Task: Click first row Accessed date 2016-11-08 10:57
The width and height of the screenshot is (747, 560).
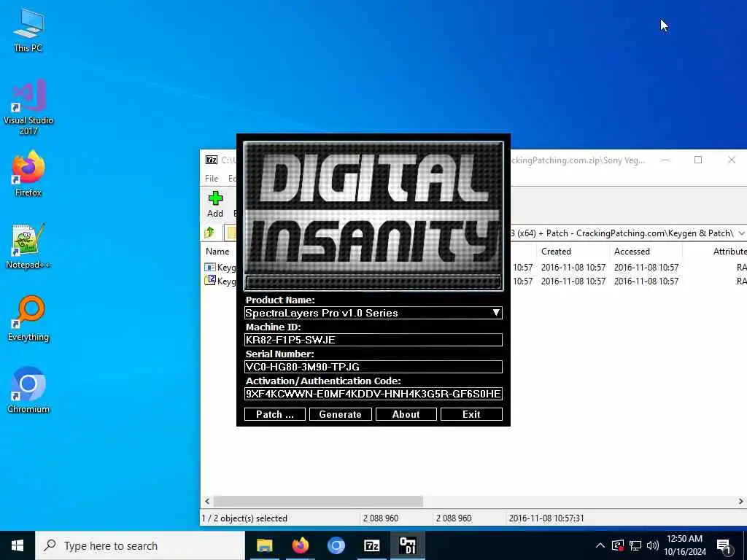Action: click(x=646, y=267)
